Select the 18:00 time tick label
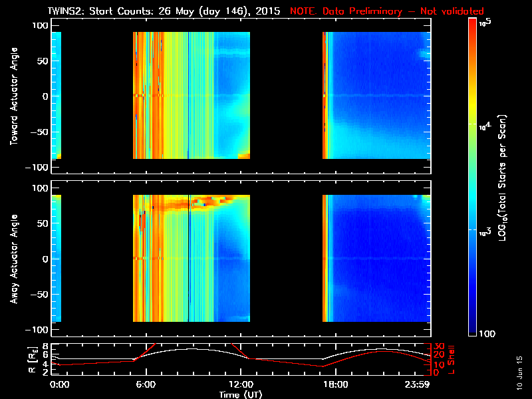The image size is (532, 399). click(334, 384)
